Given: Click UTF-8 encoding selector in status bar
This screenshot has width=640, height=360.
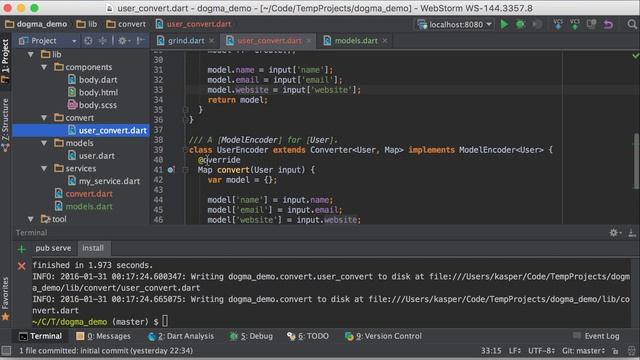Looking at the screenshot, I should coord(542,351).
